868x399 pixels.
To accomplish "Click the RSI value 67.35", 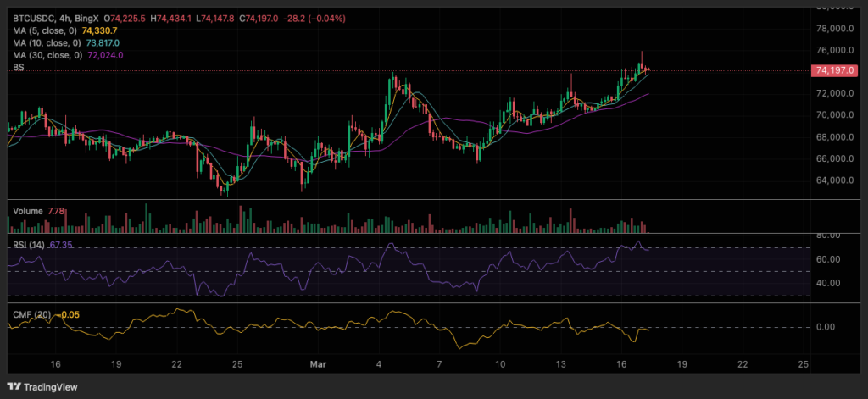I will point(62,245).
